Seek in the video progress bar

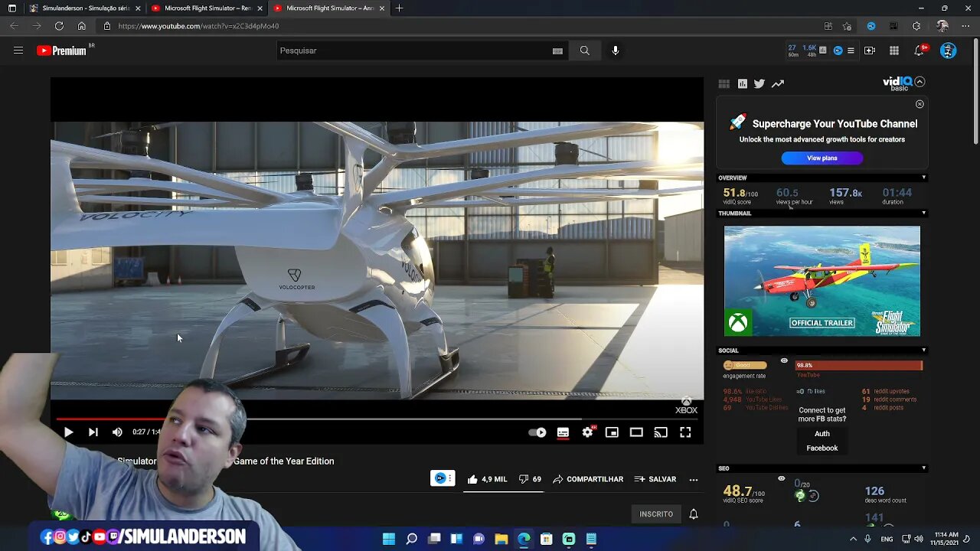(x=377, y=419)
